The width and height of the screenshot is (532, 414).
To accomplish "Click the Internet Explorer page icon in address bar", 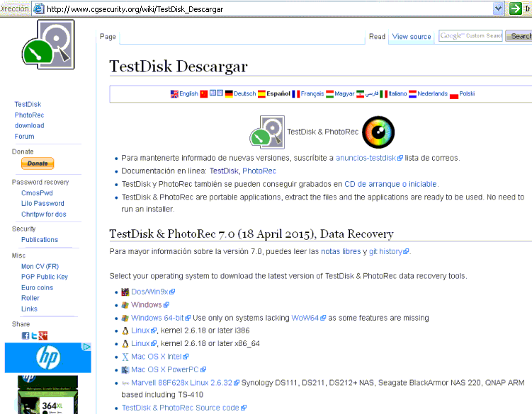I will coord(39,8).
